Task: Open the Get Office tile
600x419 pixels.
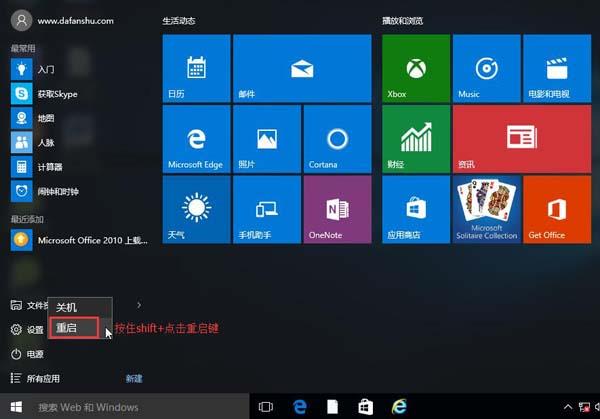Action: coord(557,209)
